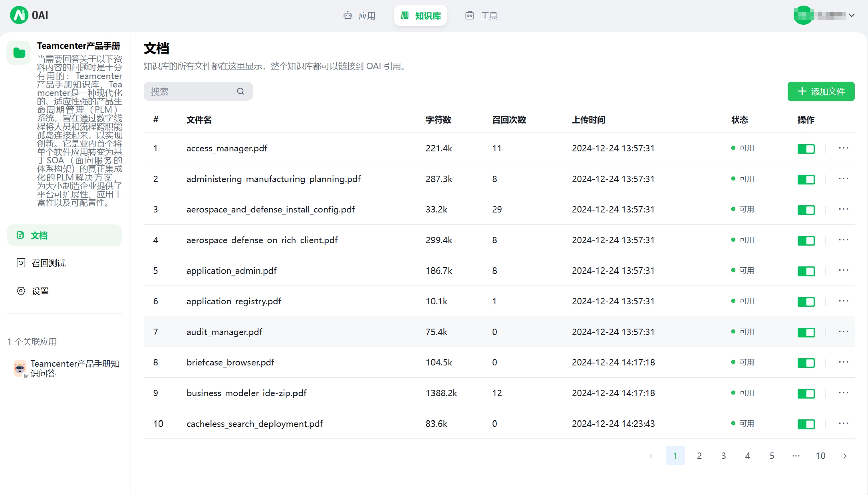The width and height of the screenshot is (868, 495).
Task: Click file name access_manager.pdf
Action: pyautogui.click(x=227, y=148)
